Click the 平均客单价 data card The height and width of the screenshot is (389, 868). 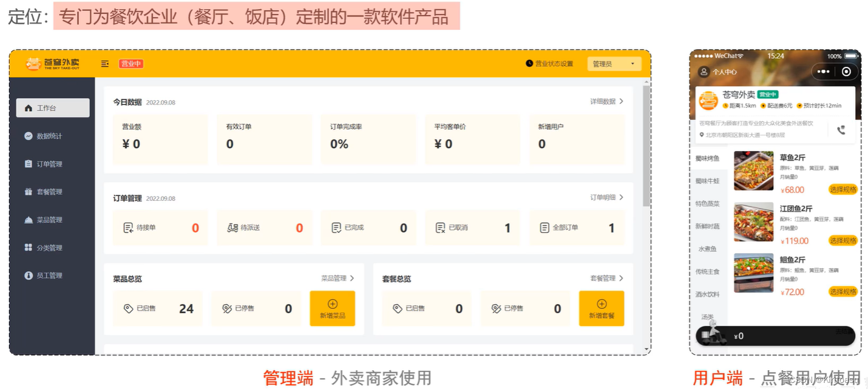(473, 139)
